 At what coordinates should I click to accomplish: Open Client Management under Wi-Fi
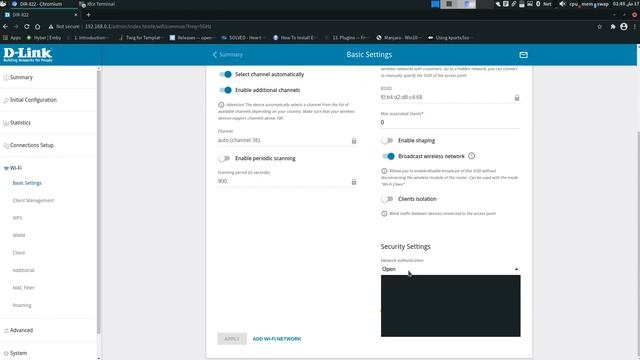tap(33, 200)
